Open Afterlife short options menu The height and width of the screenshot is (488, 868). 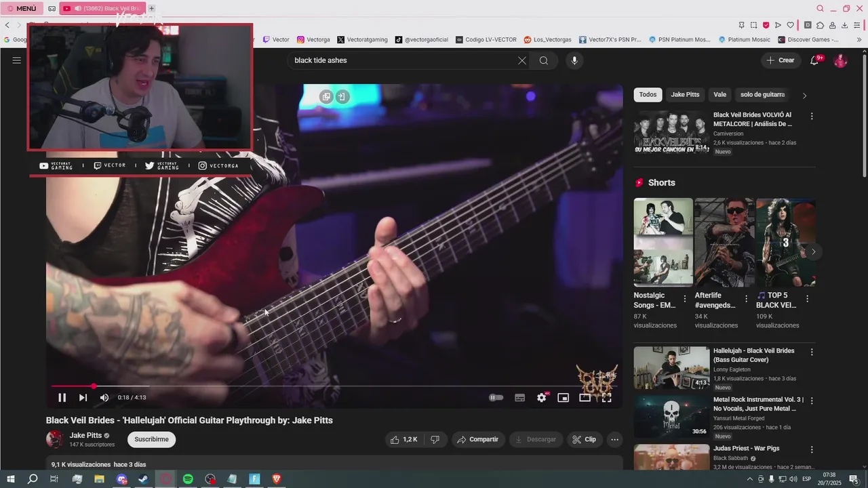(x=746, y=299)
